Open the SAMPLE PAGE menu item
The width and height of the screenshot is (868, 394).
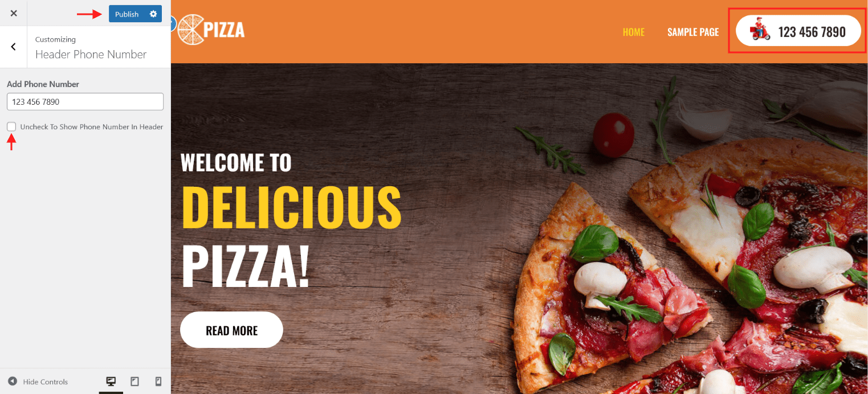pyautogui.click(x=693, y=32)
